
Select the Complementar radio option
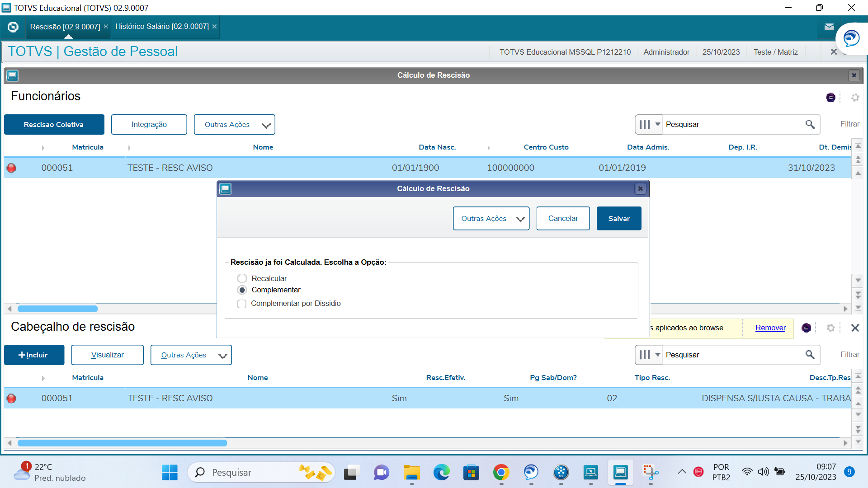tap(242, 290)
